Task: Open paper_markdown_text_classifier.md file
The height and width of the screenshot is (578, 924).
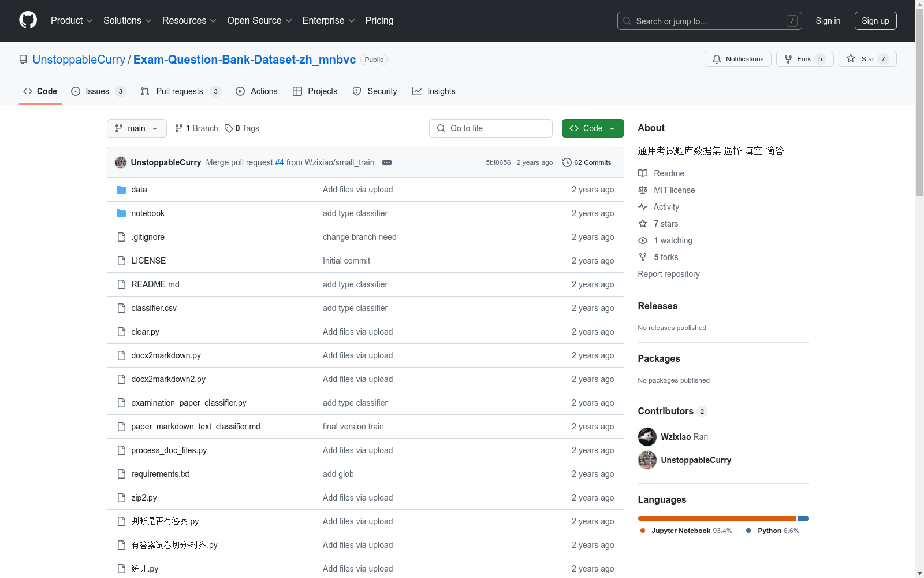Action: click(196, 427)
